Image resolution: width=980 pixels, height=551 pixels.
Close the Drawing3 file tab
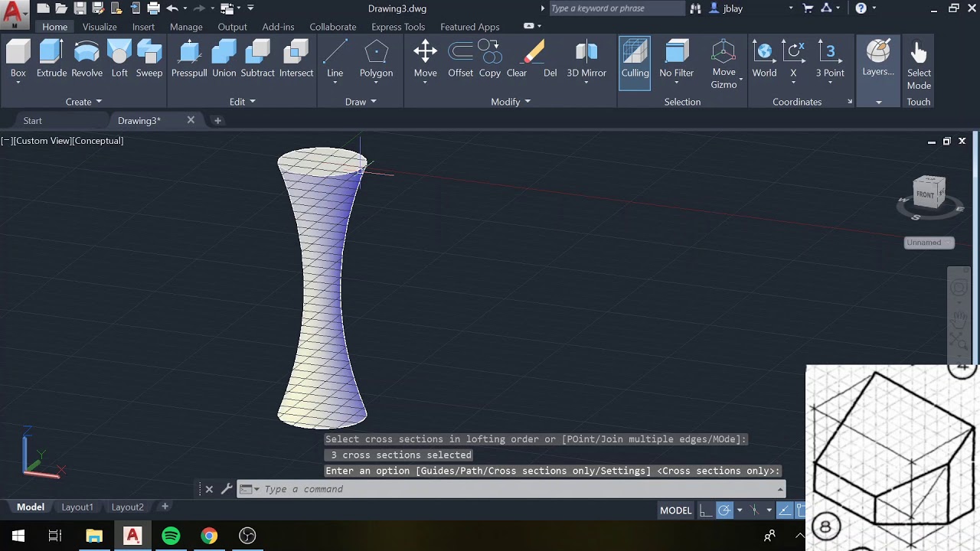pyautogui.click(x=191, y=120)
